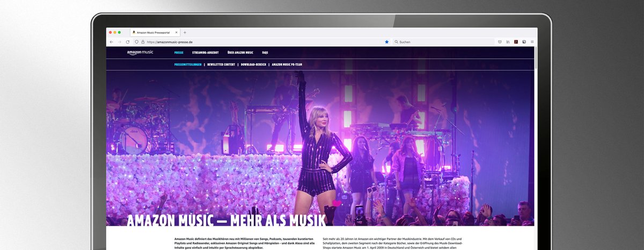Open the Pocket save icon

tap(500, 42)
